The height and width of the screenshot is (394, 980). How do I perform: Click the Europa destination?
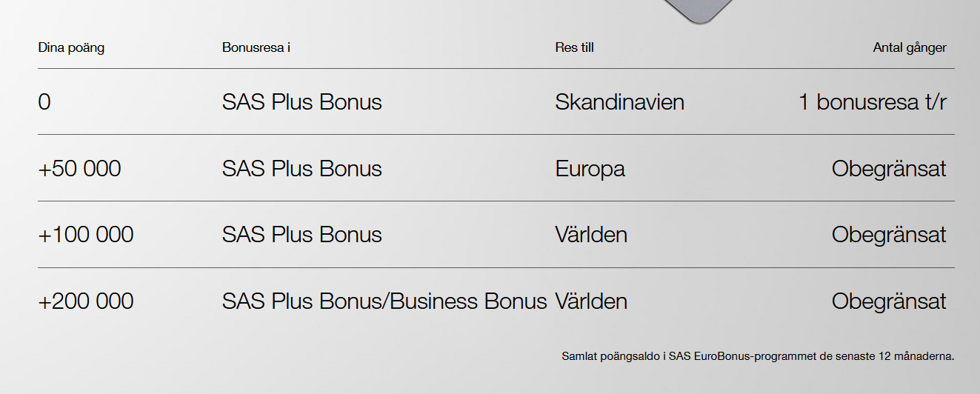pos(590,169)
